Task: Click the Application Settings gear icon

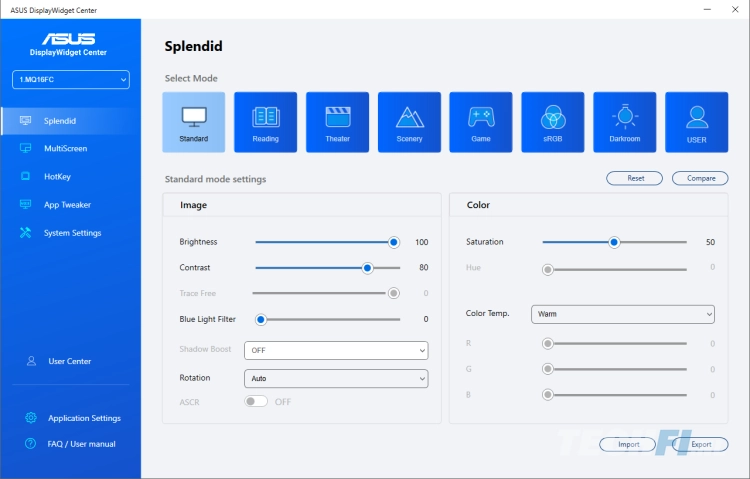Action: [31, 418]
